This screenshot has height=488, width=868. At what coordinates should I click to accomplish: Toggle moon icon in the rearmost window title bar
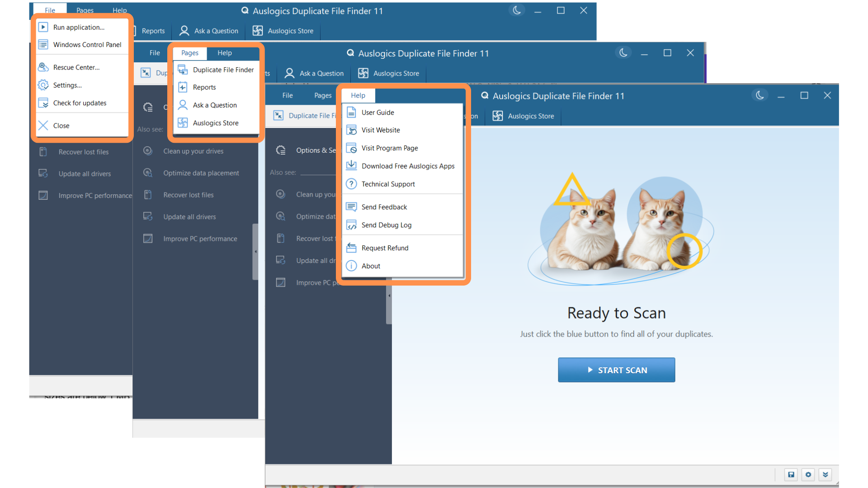[517, 10]
